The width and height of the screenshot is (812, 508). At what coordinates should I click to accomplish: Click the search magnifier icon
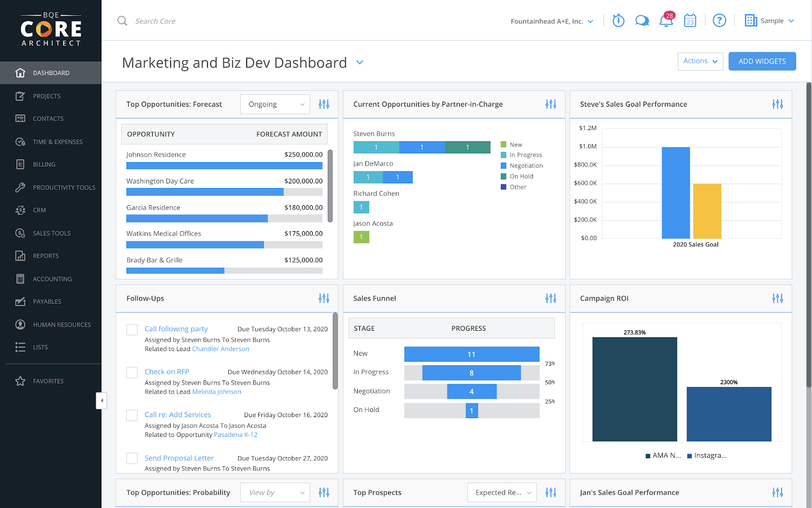click(x=122, y=21)
